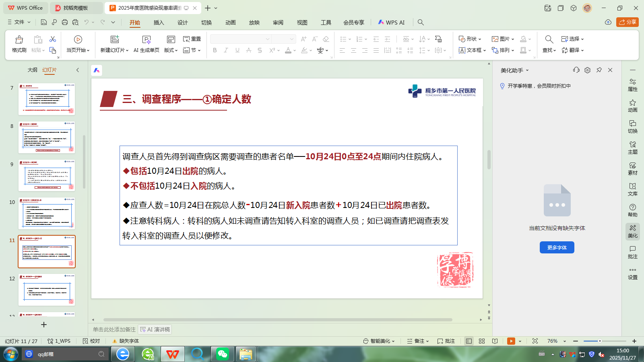Image resolution: width=644 pixels, height=362 pixels.
Task: Open the 文本框 insert tool
Action: [472, 50]
